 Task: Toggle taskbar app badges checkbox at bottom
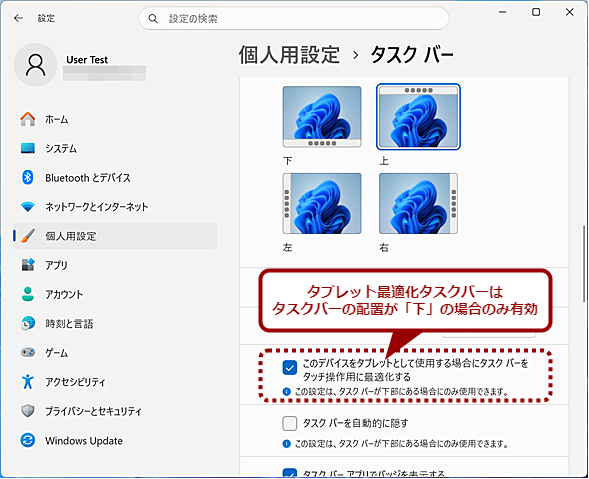[290, 473]
